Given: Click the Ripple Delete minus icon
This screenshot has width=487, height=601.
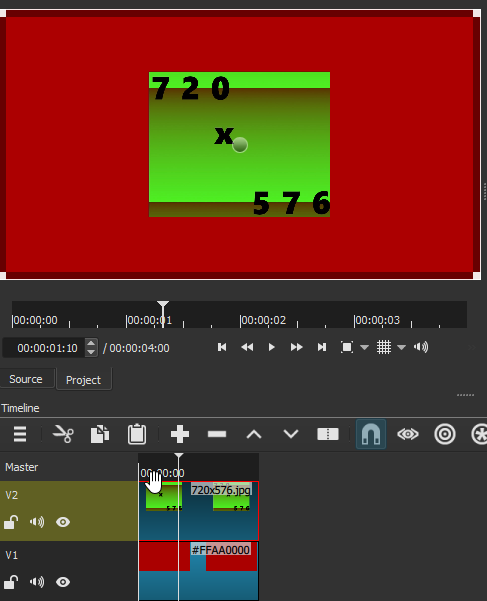Looking at the screenshot, I should point(217,434).
